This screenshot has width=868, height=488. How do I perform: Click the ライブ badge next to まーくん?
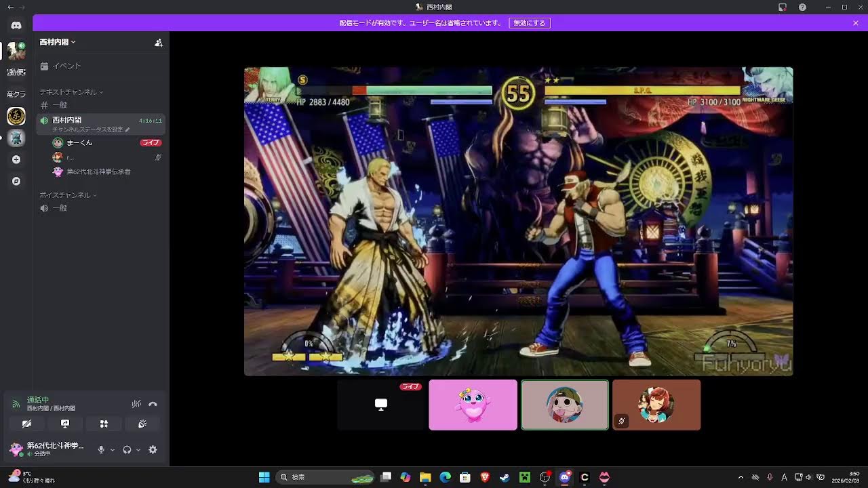pos(151,143)
